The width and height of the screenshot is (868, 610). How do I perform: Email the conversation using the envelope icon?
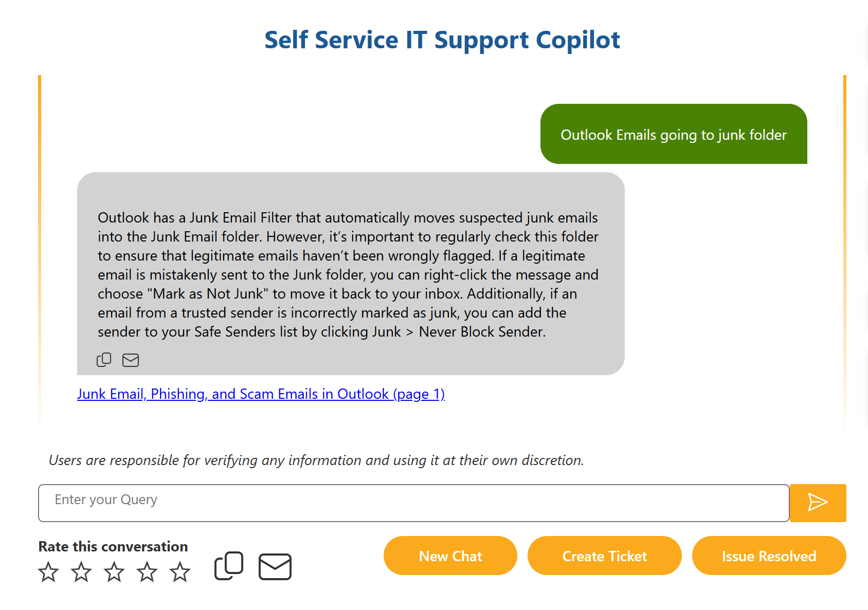(275, 565)
